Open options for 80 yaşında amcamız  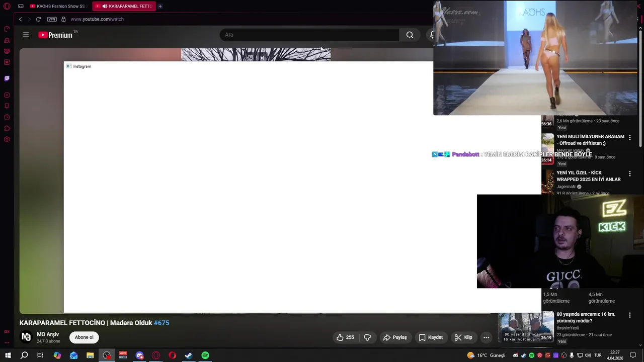[629, 315]
